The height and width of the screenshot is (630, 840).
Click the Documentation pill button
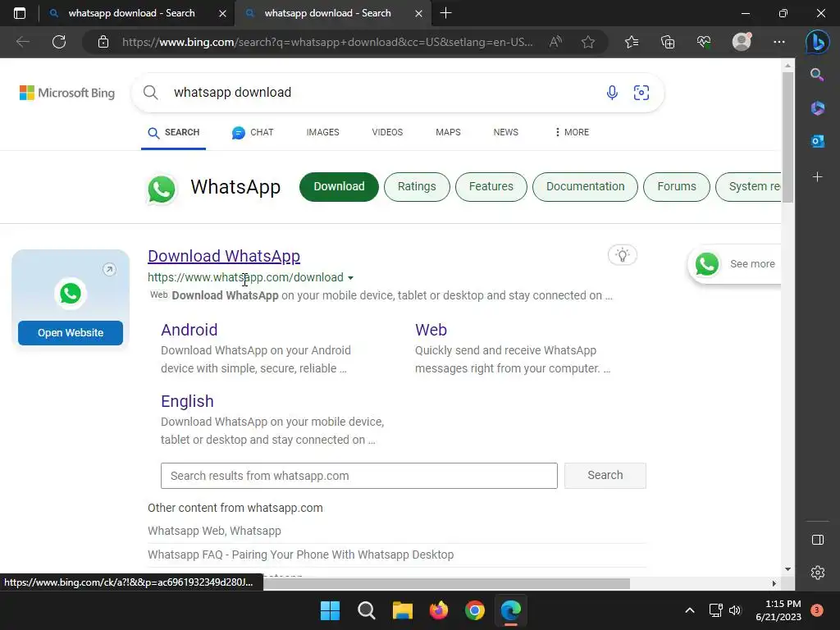click(x=586, y=187)
